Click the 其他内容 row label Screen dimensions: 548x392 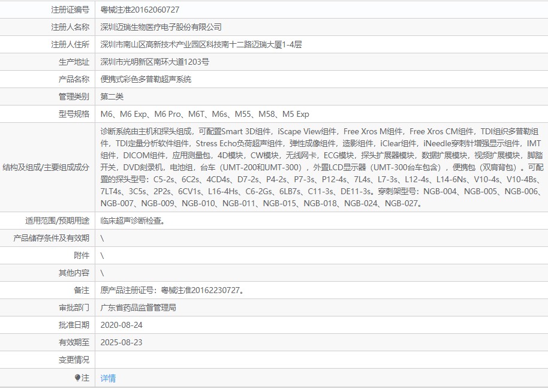coord(74,273)
